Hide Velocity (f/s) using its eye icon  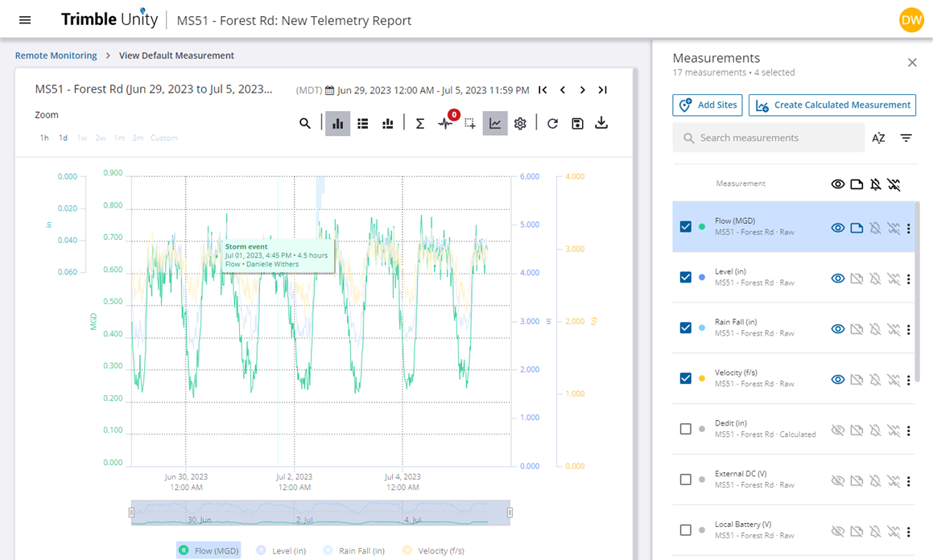[x=838, y=379]
